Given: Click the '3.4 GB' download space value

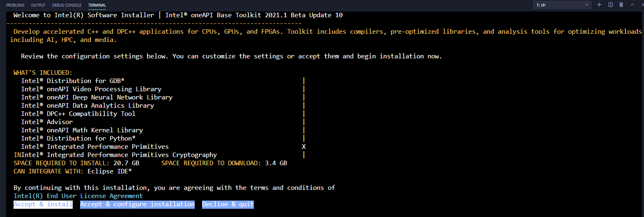Looking at the screenshot, I should click(x=276, y=163).
